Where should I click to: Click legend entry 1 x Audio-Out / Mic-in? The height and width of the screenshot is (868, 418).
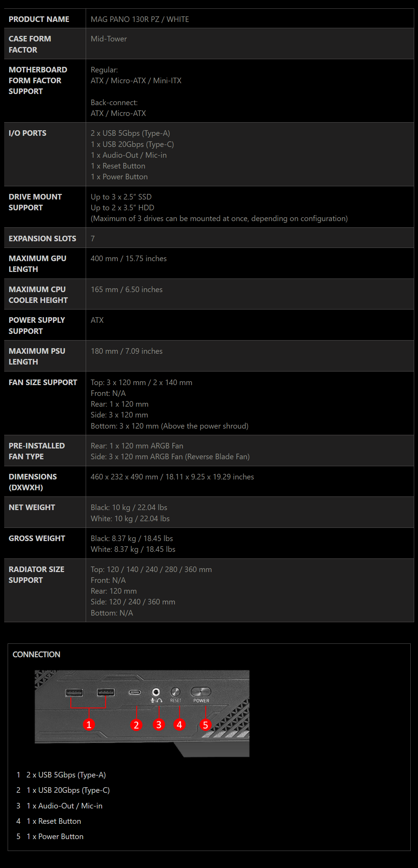tap(64, 806)
